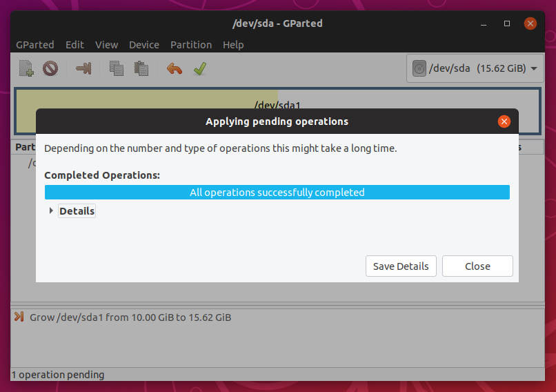The width and height of the screenshot is (556, 392).
Task: Click the orange Undo last operation arrow
Action: tap(175, 68)
